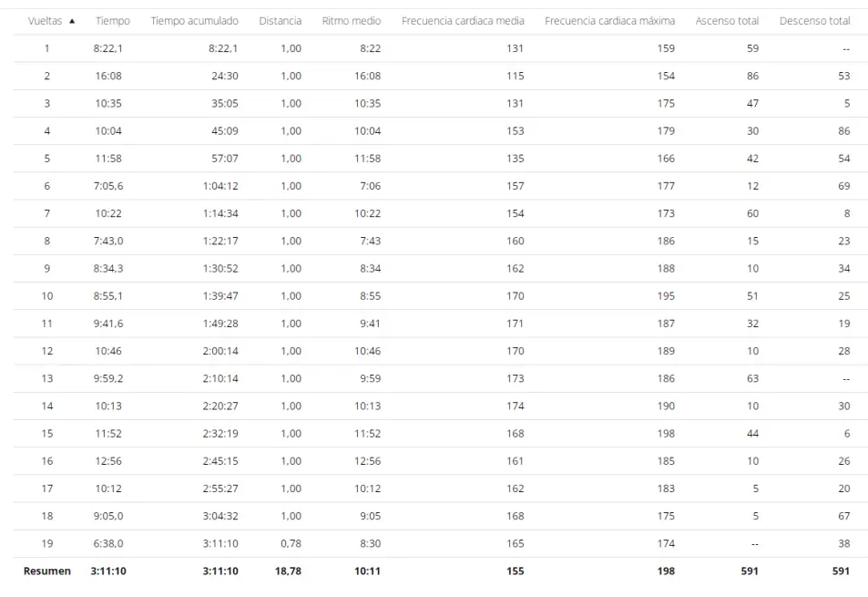Screen dimensions: 868x597
Task: Click the Resumen row label
Action: [47, 571]
